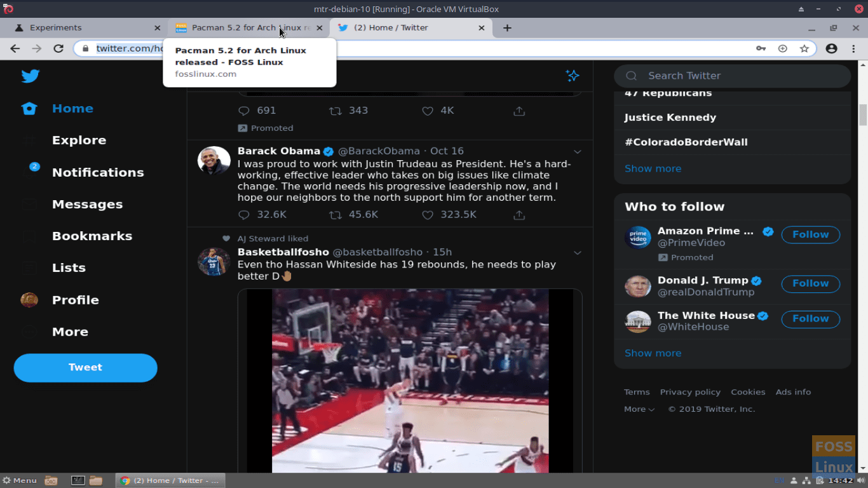Open #ColoradoBorderWall trend
868x488 pixels.
click(x=686, y=142)
